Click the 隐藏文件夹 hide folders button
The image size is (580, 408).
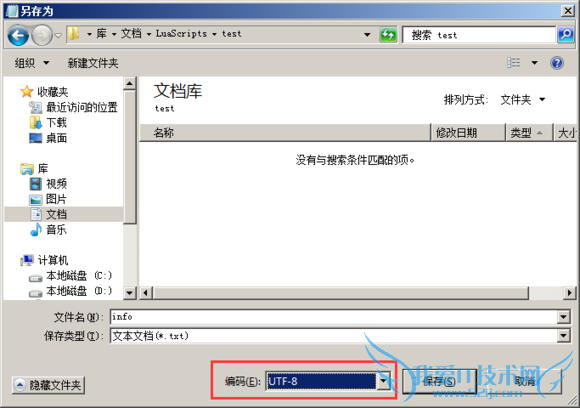pyautogui.click(x=48, y=385)
